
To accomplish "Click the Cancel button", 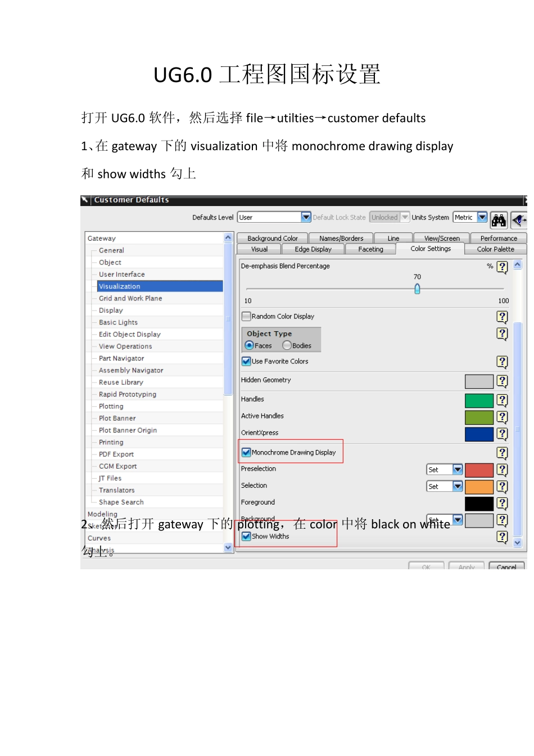I will tap(507, 566).
